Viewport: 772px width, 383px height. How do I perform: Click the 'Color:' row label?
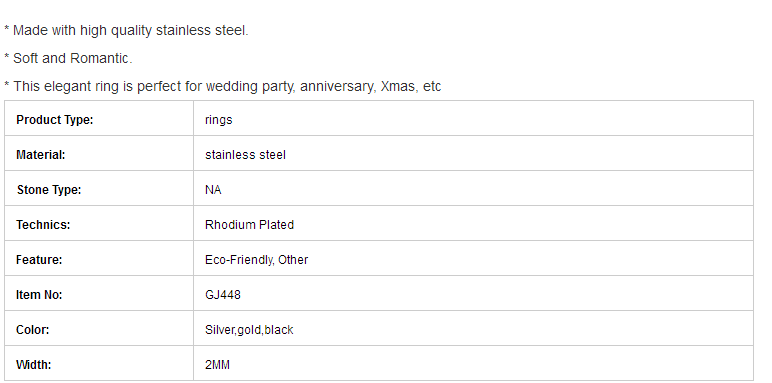32,329
